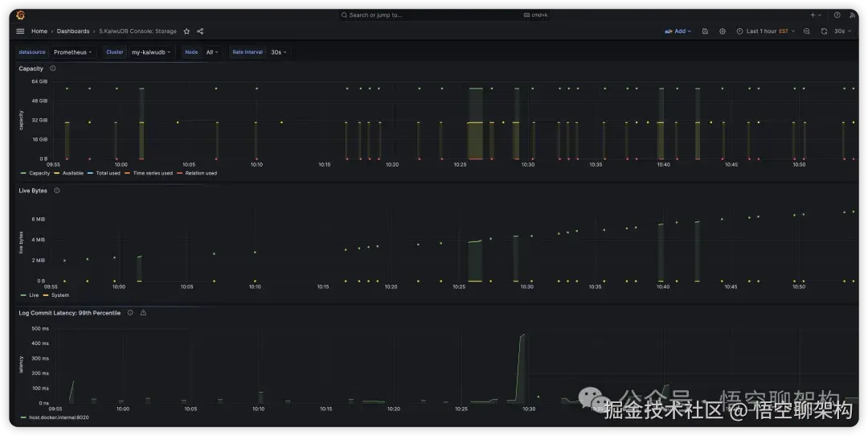This screenshot has width=868, height=436.
Task: Open the hamburger navigation menu
Action: [x=20, y=31]
